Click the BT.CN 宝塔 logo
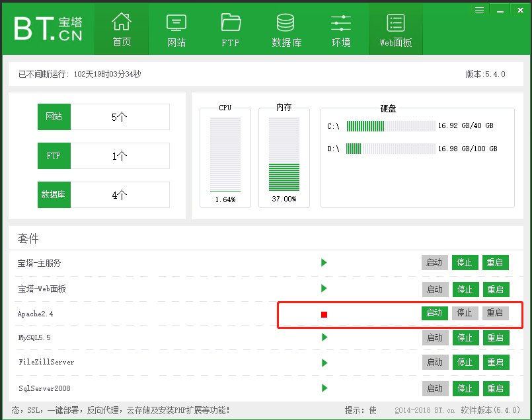Image resolution: width=532 pixels, height=420 pixels. 48,29
